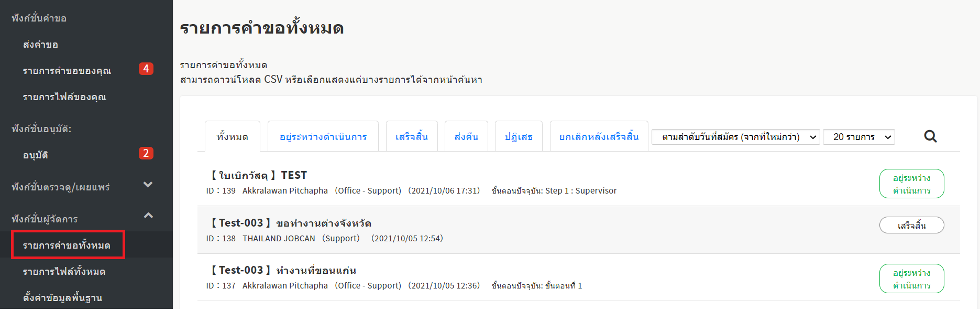Open ส่งคำขอ in the sidebar
This screenshot has height=310, width=980.
[x=40, y=45]
